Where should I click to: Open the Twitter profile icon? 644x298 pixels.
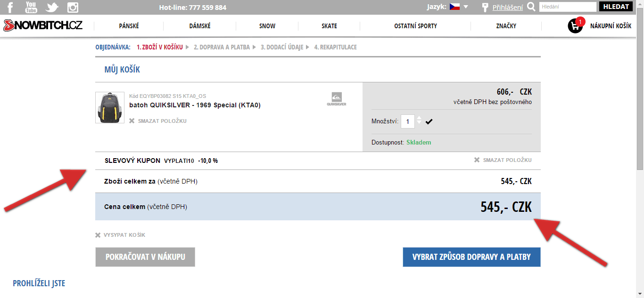(52, 7)
